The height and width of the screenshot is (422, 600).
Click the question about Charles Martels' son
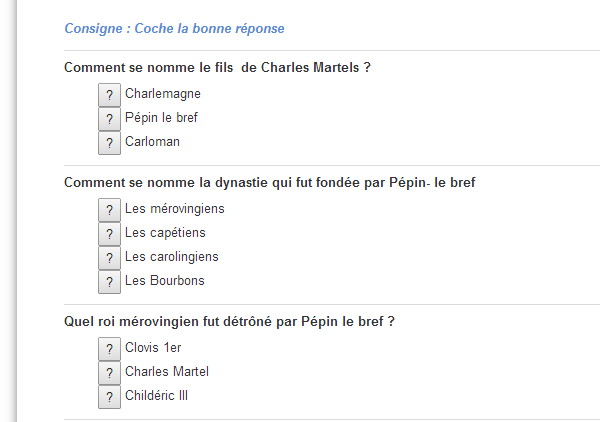pyautogui.click(x=217, y=67)
